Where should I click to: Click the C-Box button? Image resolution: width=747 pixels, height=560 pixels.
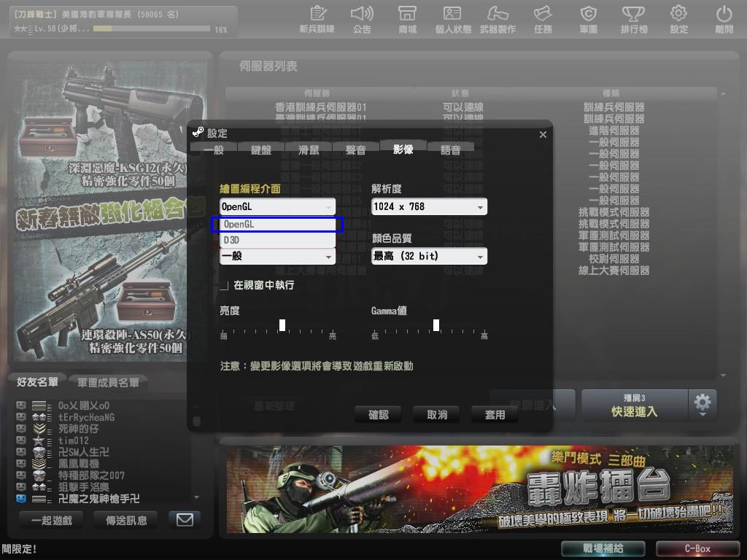tap(698, 548)
